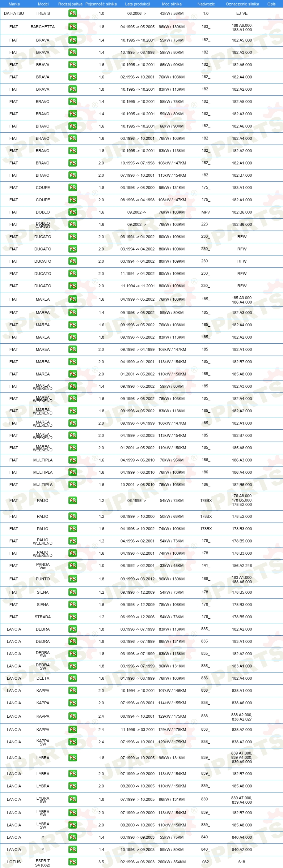The image size is (283, 868).
Task: Click the fuel icon in the KAPPA 114kW / 155KM row
Action: pyautogui.click(x=73, y=703)
